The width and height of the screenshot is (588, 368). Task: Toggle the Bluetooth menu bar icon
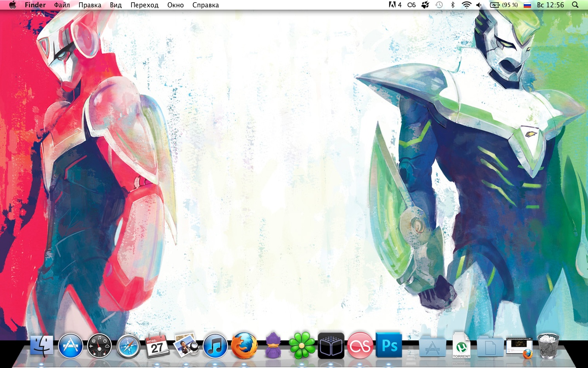(x=452, y=5)
